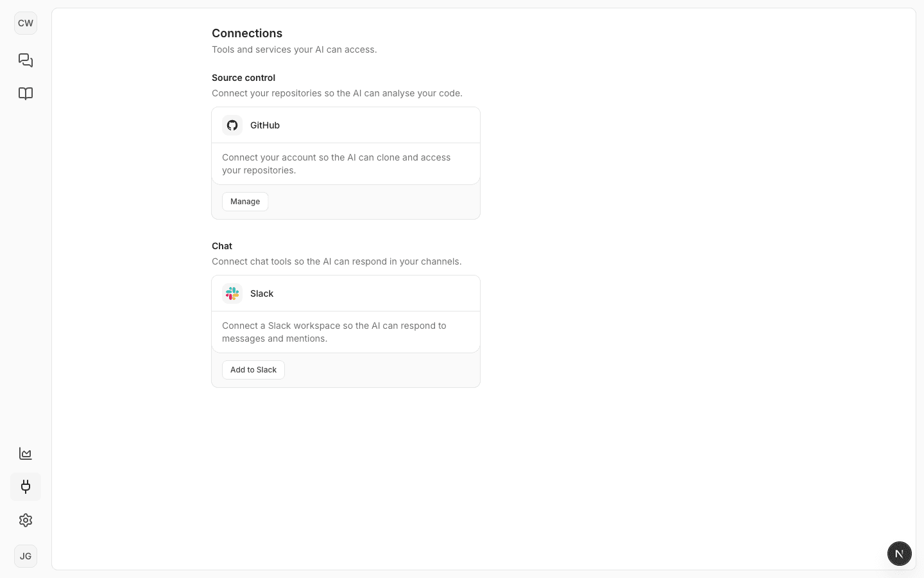Open the documentation book icon

click(x=26, y=93)
